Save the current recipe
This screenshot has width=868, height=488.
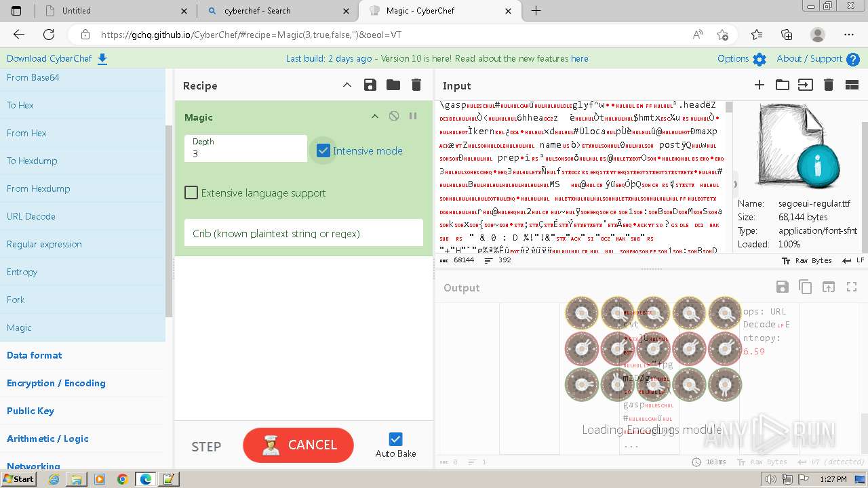coord(370,85)
